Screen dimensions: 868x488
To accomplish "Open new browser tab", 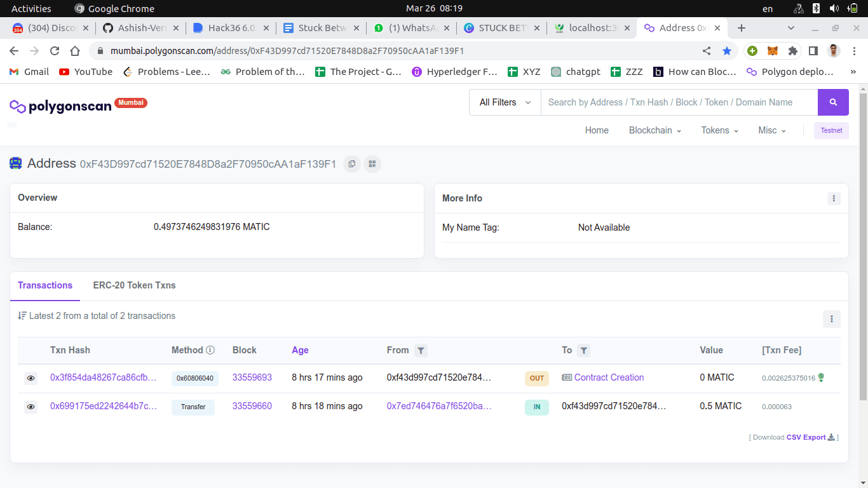I will coord(741,28).
